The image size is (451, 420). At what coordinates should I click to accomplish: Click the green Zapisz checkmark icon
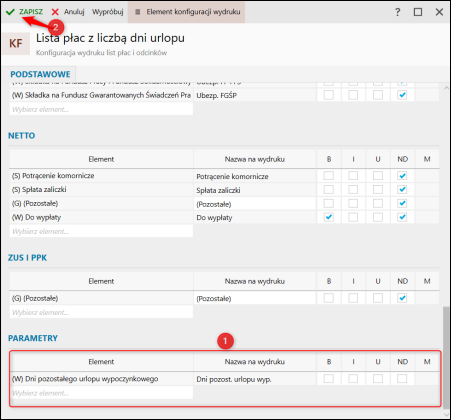[10, 12]
